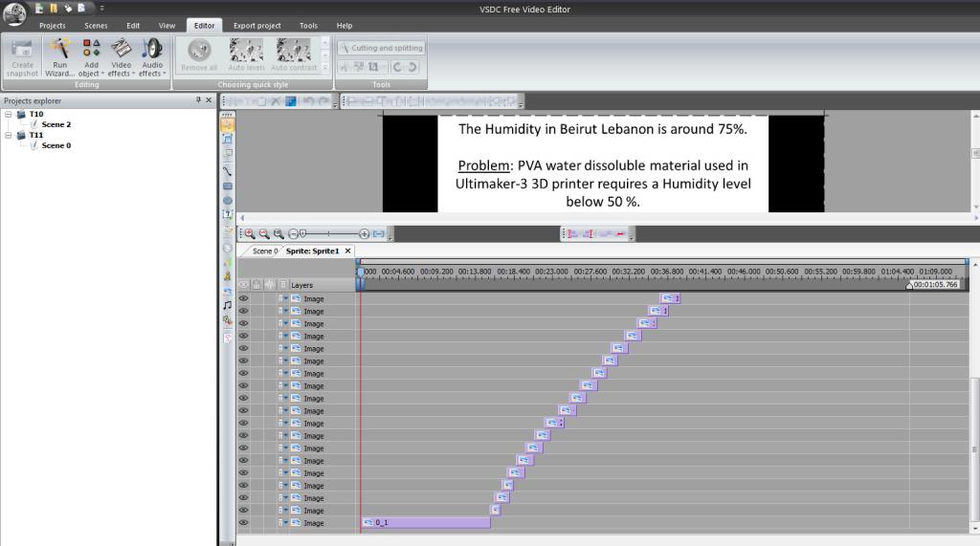
Task: Click the timeline zoom in magnifier
Action: (x=250, y=233)
